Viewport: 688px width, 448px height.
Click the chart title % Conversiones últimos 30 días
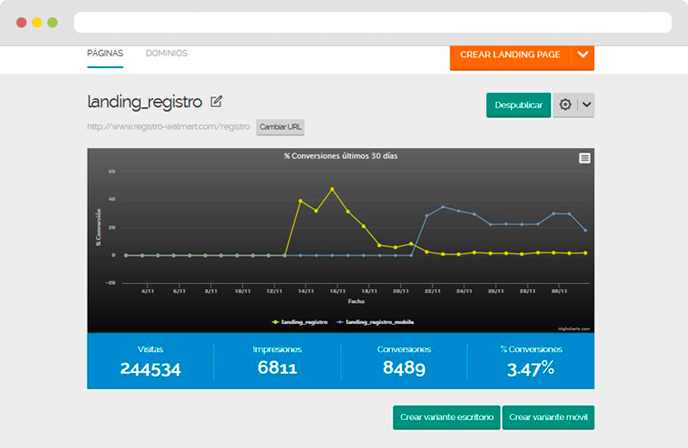340,156
